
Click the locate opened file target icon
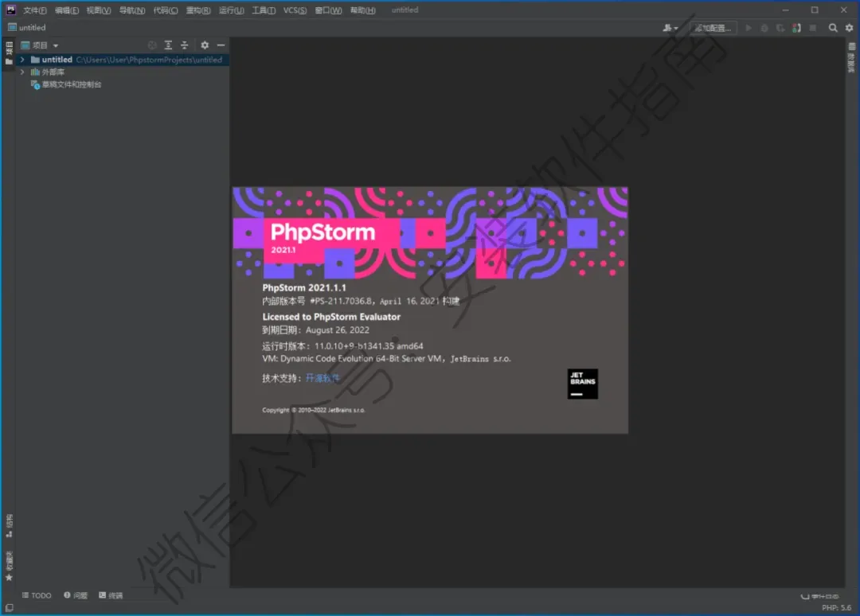(x=152, y=45)
